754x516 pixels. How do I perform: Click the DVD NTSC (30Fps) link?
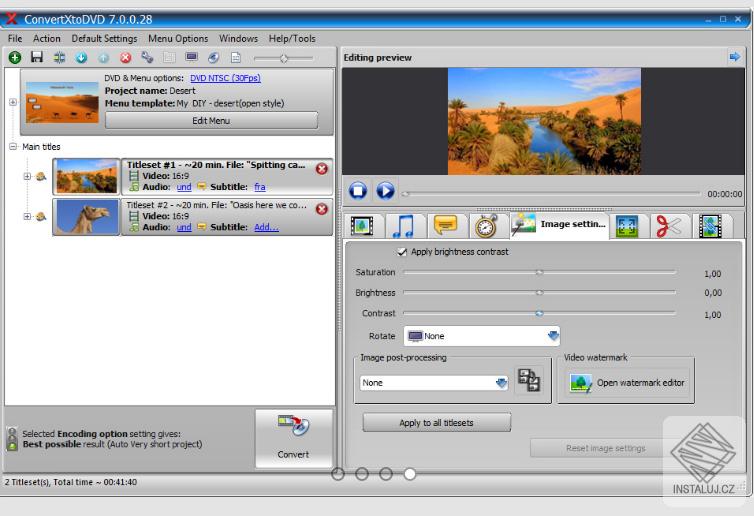[x=225, y=78]
